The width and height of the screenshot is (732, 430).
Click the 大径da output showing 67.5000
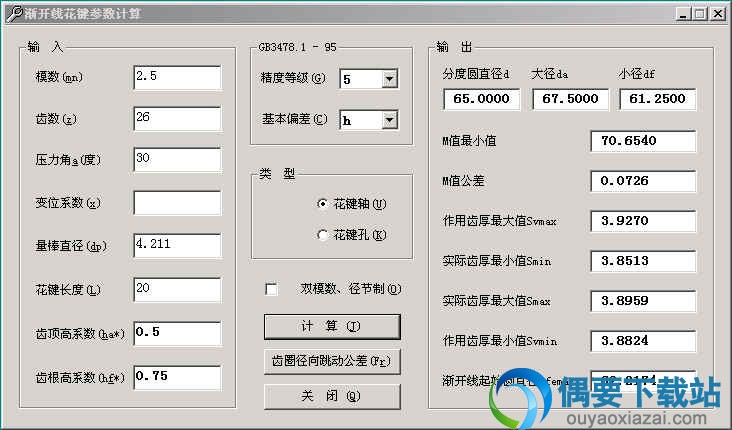570,99
